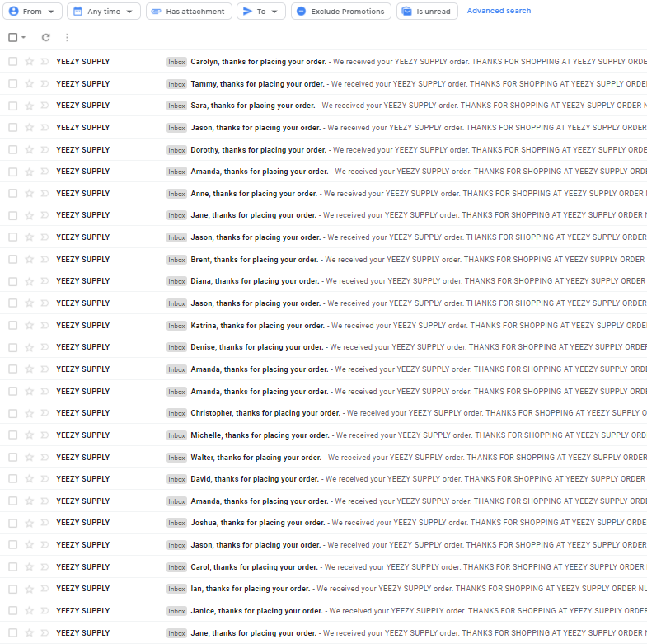Select the David email checkbox
This screenshot has height=644, width=647.
pos(13,479)
